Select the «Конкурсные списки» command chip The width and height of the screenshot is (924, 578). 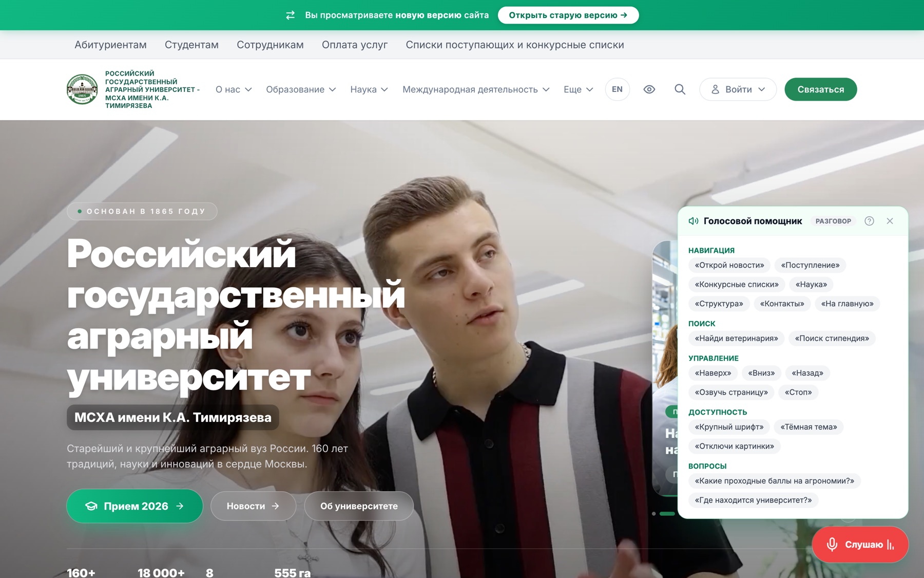point(737,285)
